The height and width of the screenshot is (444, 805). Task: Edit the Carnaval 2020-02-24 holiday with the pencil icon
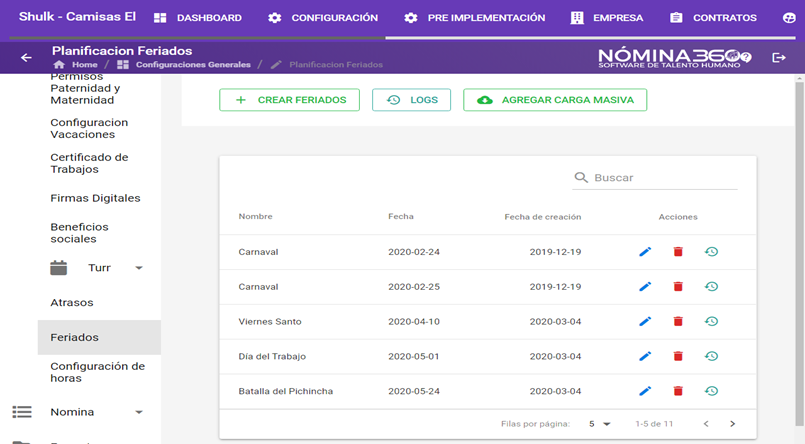tap(645, 252)
